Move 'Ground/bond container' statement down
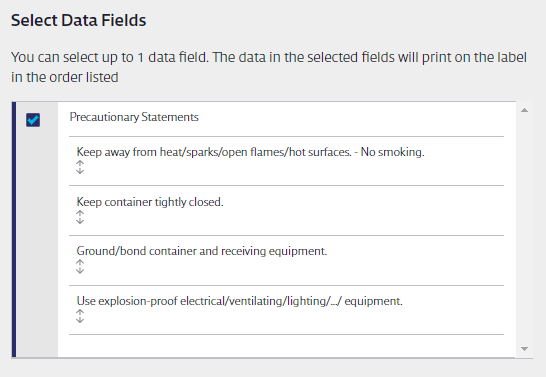This screenshot has width=546, height=377. click(x=80, y=270)
